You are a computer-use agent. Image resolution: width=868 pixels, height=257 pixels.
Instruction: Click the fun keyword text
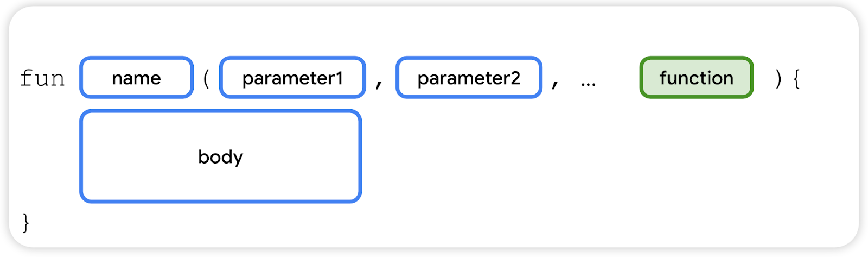[42, 78]
